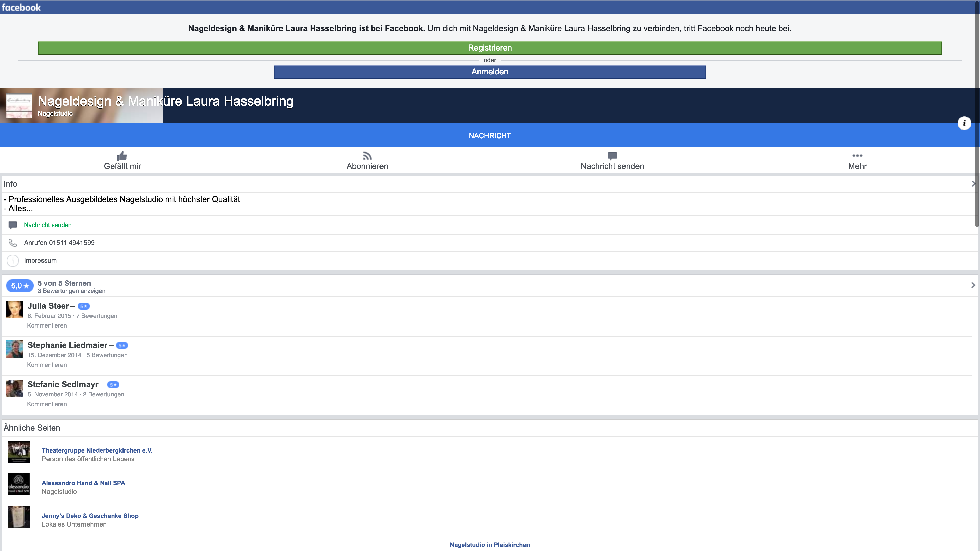Click the 5,0 star rating badge
This screenshot has width=980, height=551.
point(20,286)
